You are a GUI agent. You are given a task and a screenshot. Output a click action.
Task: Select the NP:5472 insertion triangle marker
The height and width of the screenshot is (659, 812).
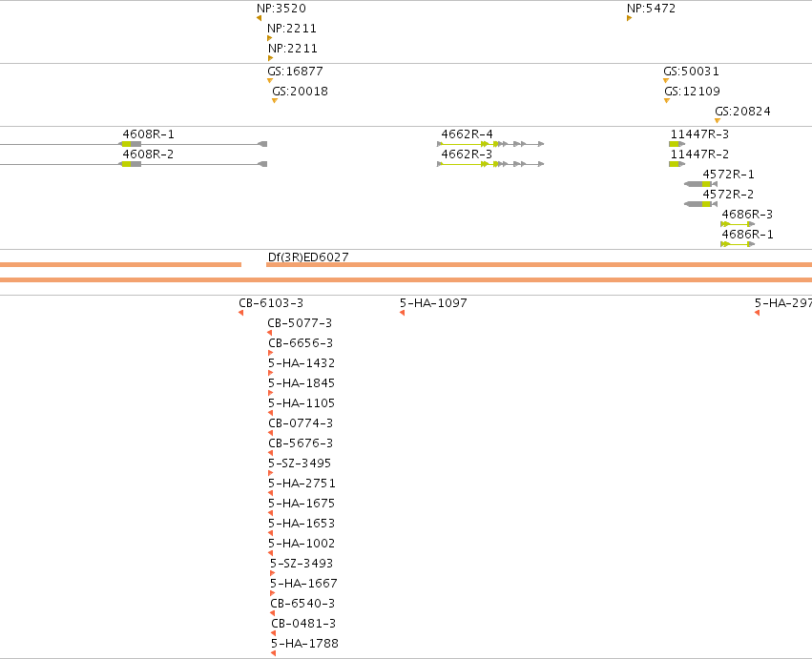pyautogui.click(x=629, y=19)
